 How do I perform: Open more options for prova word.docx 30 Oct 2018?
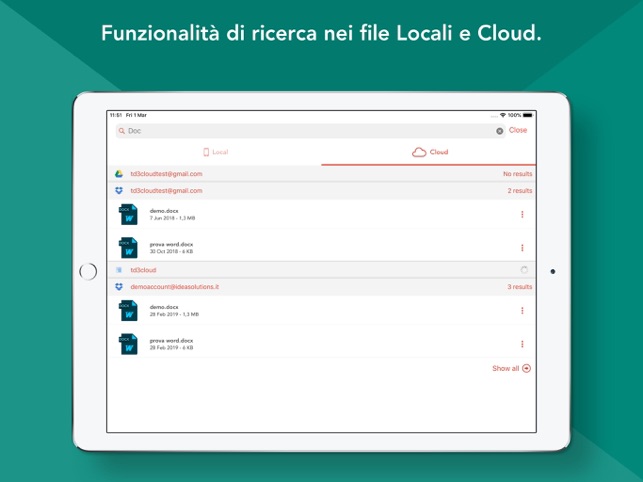[x=522, y=247]
